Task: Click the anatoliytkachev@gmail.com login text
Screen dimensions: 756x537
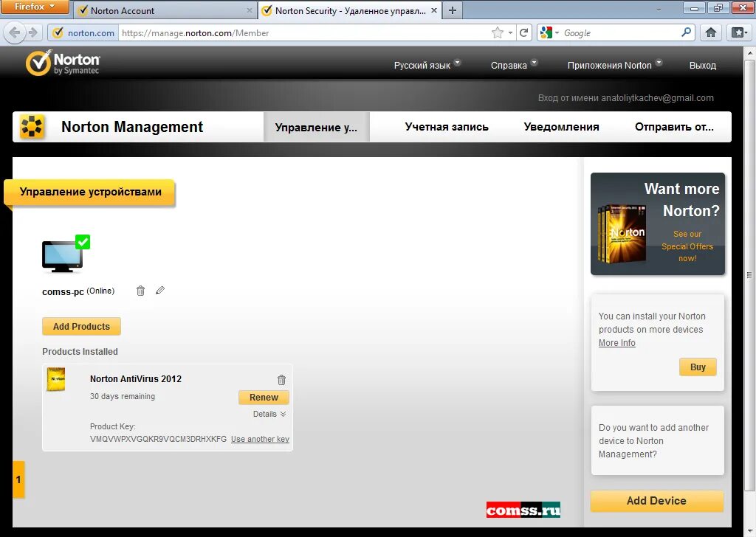Action: (x=657, y=98)
